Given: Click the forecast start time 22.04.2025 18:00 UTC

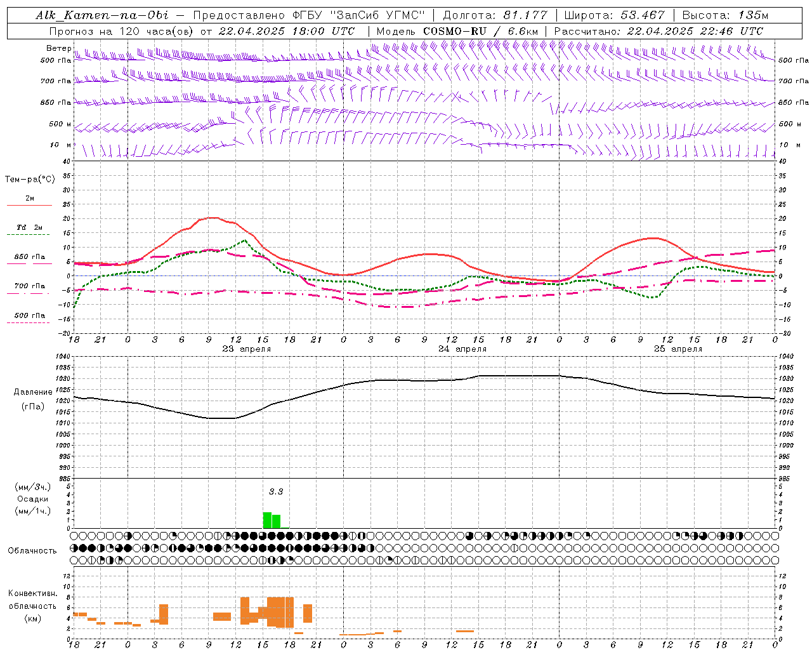Looking at the screenshot, I should (x=286, y=31).
